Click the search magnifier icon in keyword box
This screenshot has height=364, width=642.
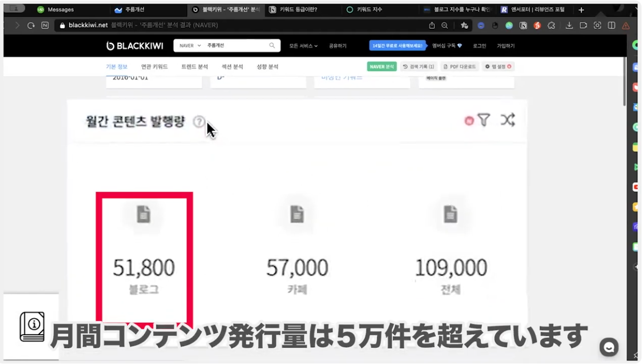272,46
